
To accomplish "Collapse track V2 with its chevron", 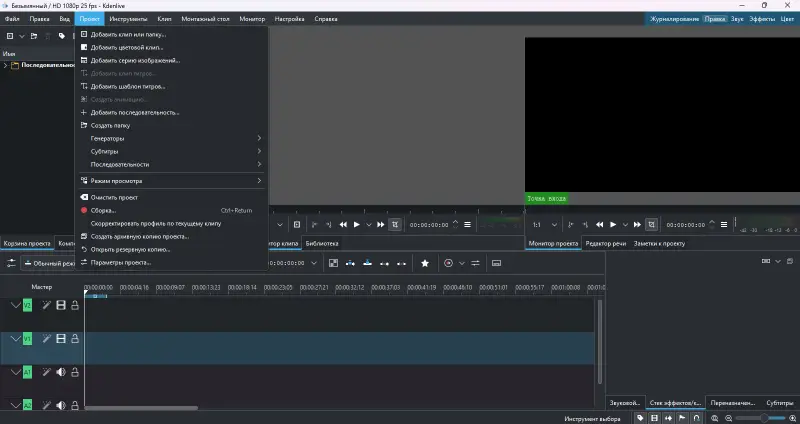I will (x=16, y=305).
